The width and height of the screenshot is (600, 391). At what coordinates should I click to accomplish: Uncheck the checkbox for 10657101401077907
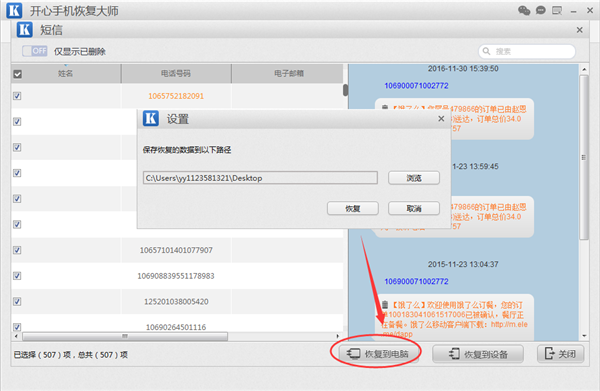coord(17,250)
